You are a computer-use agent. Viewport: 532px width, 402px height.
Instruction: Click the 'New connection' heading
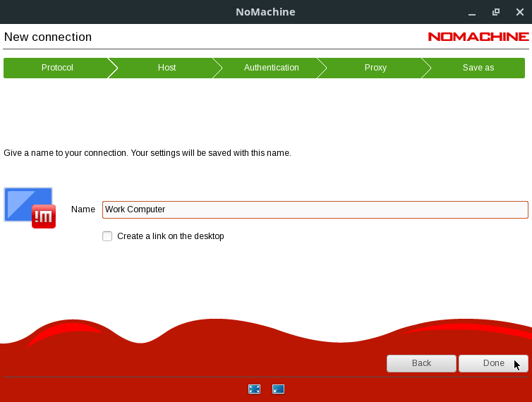pyautogui.click(x=48, y=37)
